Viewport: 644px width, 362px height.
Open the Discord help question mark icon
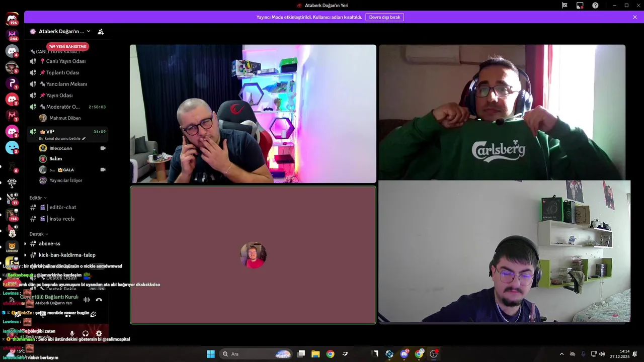[595, 6]
